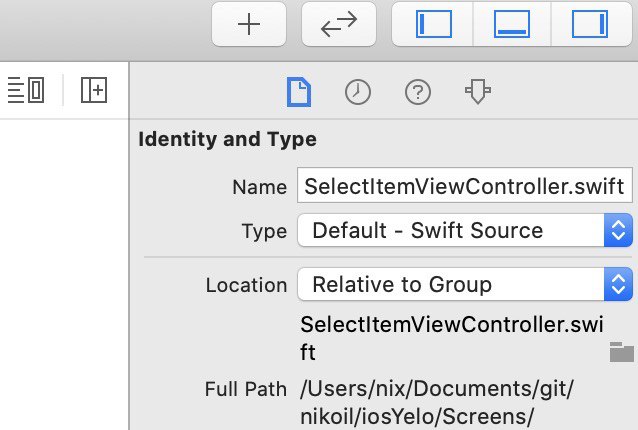Viewport: 638px width, 430px height.
Task: Show the Quick Help inspector
Action: (x=417, y=92)
